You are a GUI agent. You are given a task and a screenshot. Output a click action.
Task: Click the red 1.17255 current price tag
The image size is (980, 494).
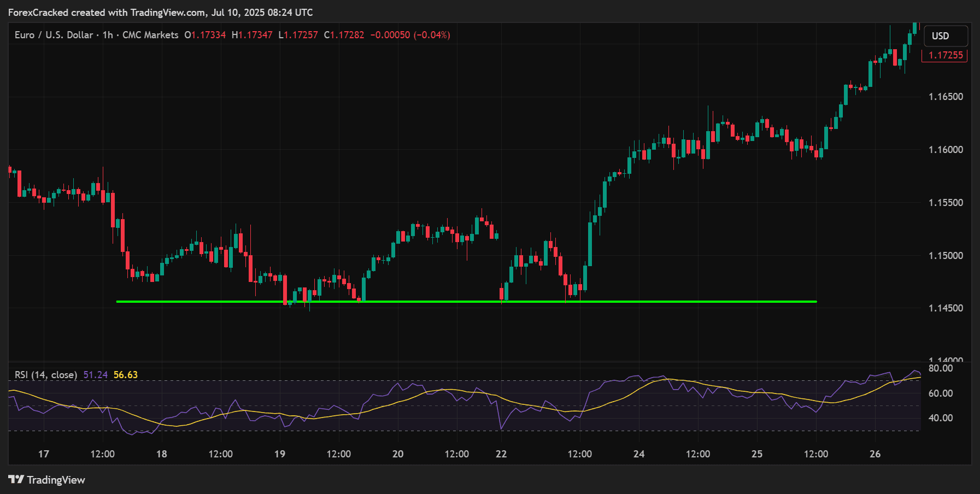click(945, 55)
